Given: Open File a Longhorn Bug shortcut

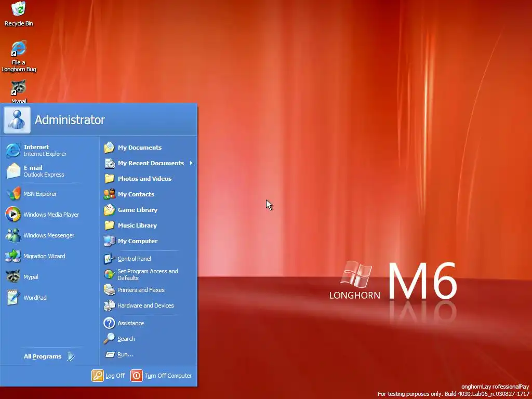Looking at the screenshot, I should coord(18,48).
